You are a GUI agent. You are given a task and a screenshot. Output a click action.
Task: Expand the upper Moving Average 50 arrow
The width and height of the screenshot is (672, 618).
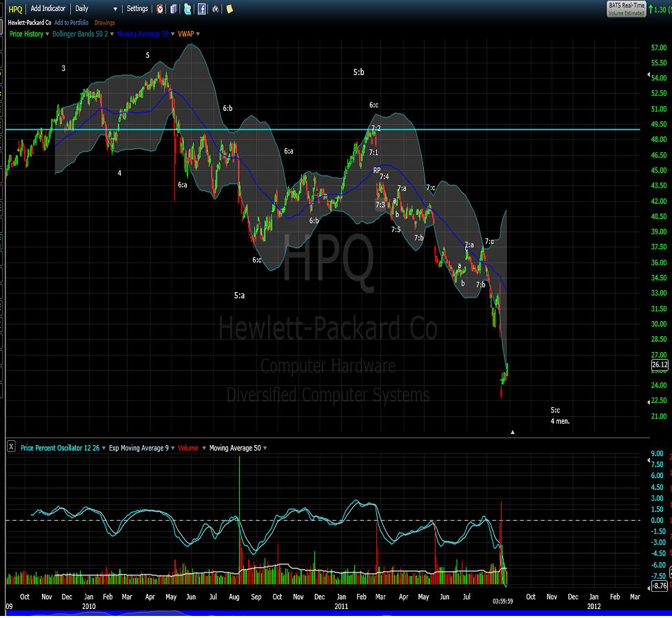tap(173, 34)
